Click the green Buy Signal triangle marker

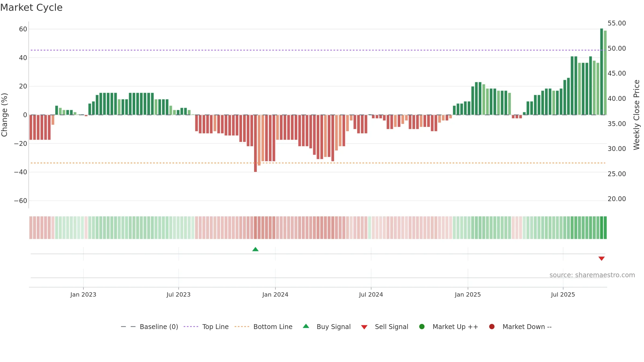[x=255, y=249]
